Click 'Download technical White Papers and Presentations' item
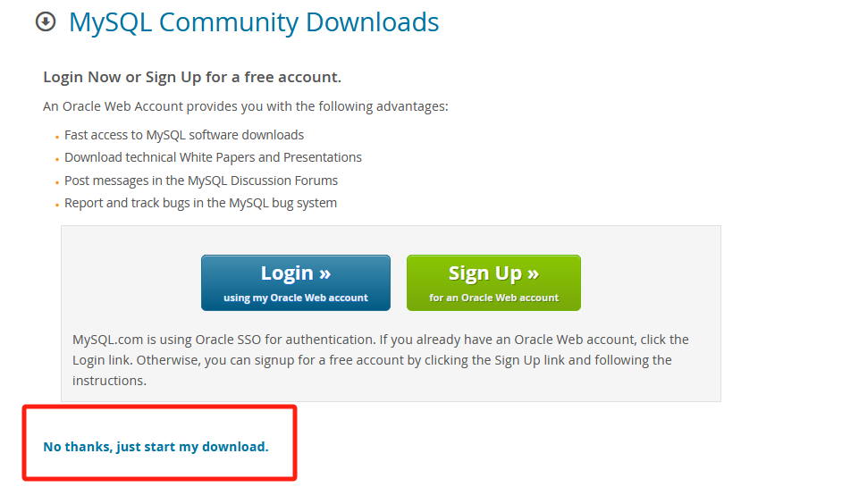Screen dimensions: 859x504 pyautogui.click(x=213, y=157)
